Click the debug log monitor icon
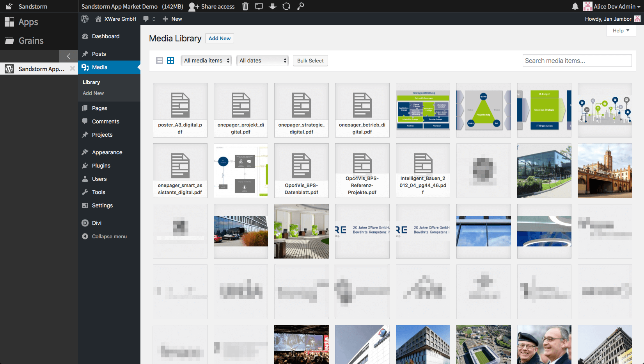644x364 pixels. click(x=259, y=6)
